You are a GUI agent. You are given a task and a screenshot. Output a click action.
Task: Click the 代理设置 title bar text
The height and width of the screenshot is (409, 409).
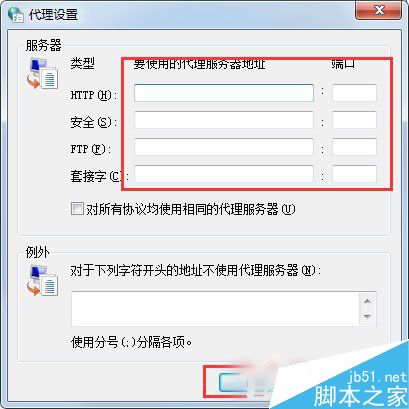coord(53,15)
